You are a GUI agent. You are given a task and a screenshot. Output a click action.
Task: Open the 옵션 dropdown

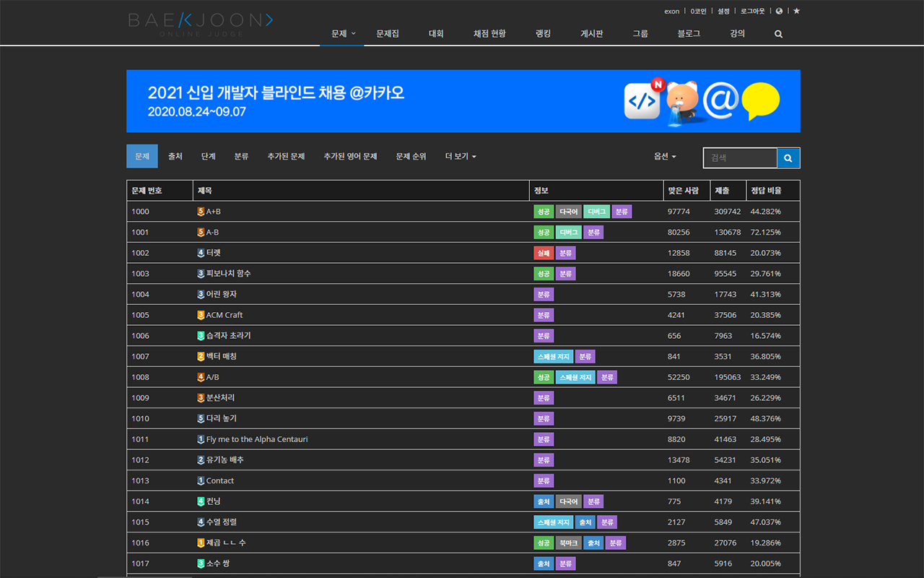tap(665, 157)
